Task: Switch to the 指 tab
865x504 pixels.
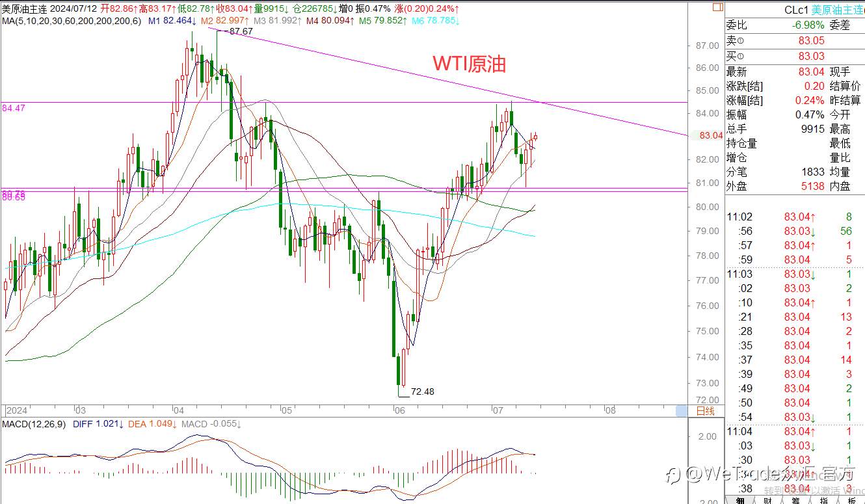Action: pos(824,499)
